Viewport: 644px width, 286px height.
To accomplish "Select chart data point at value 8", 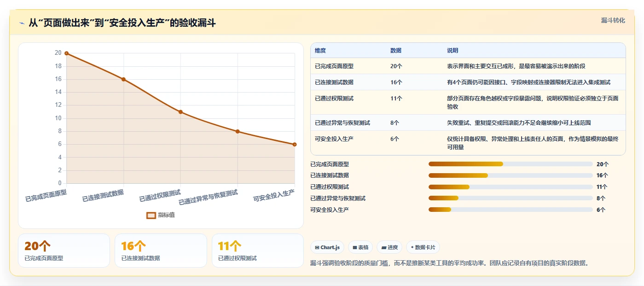I will pyautogui.click(x=238, y=132).
